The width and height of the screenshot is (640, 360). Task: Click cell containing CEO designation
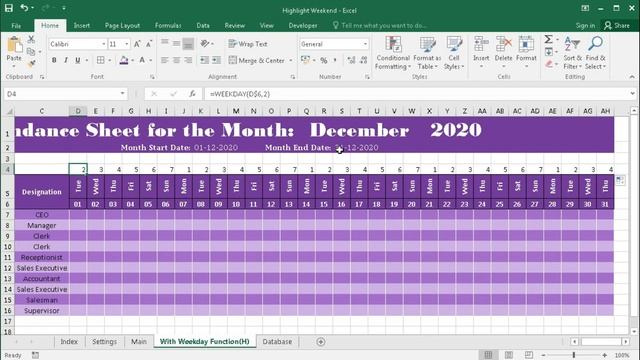click(x=42, y=215)
